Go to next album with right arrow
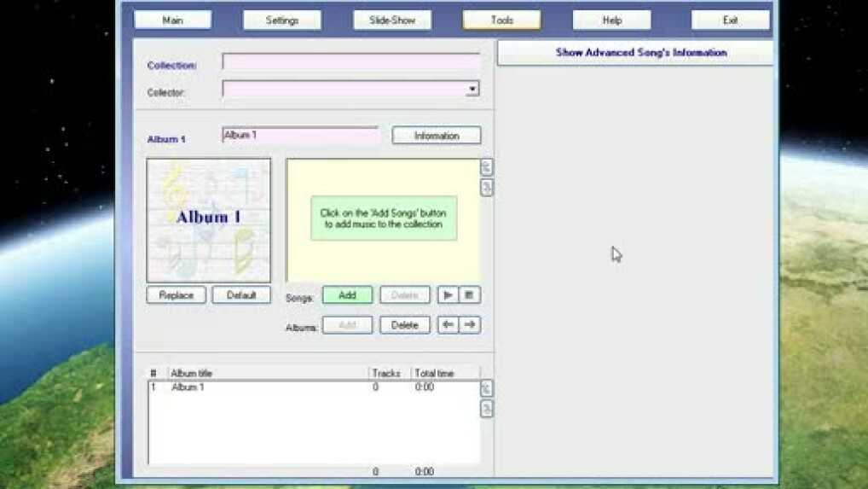Viewport: 868px width, 489px height. click(470, 325)
